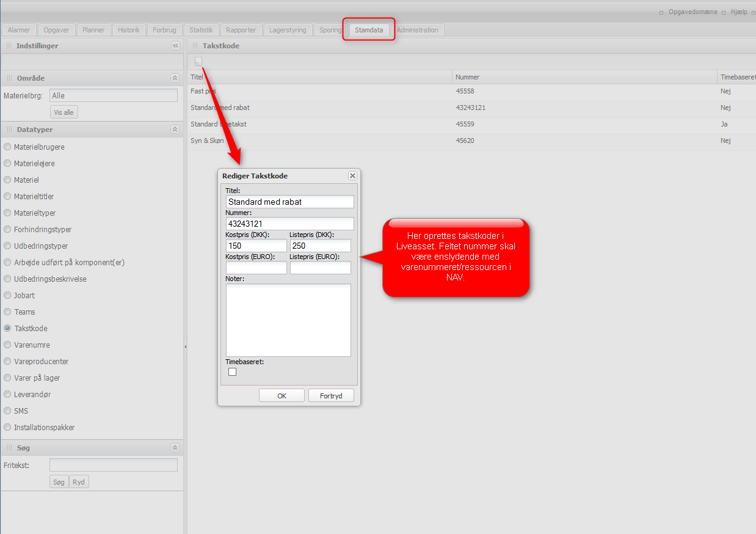Collapse the Søg section
The height and width of the screenshot is (534, 756).
point(175,448)
